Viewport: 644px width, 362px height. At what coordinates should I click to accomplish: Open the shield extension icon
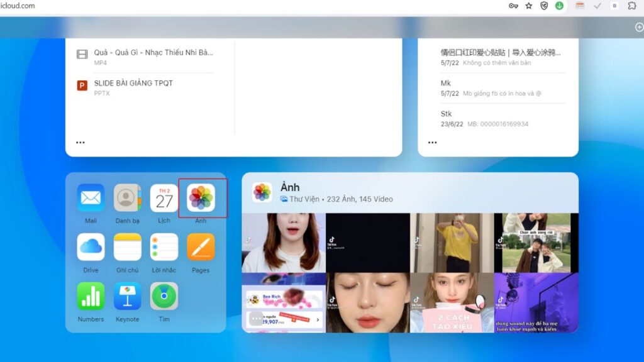click(x=544, y=6)
